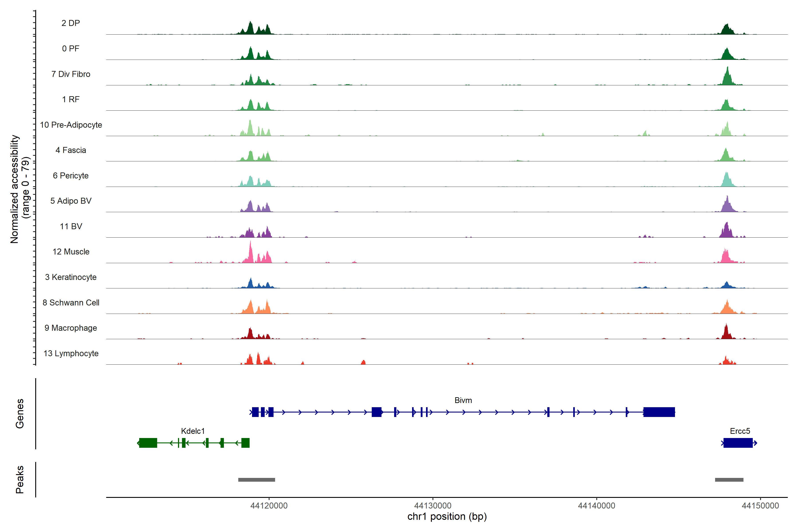Viewport: 798px width, 532px height.
Task: Click the chr1 position (bp) axis title
Action: [447, 517]
